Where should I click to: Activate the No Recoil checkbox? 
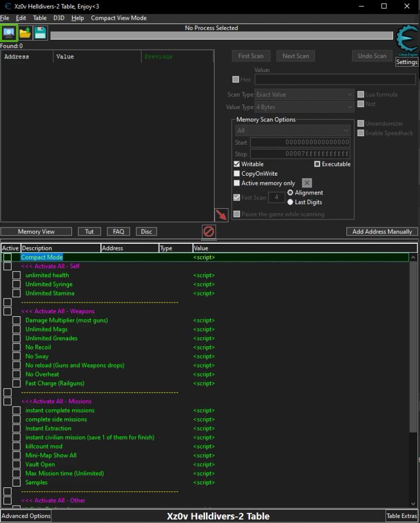tap(16, 347)
